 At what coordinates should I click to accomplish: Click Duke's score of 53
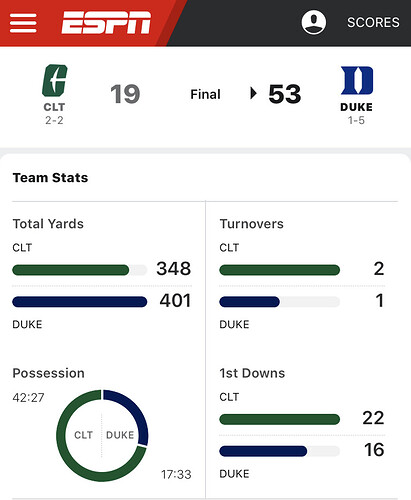tap(285, 94)
